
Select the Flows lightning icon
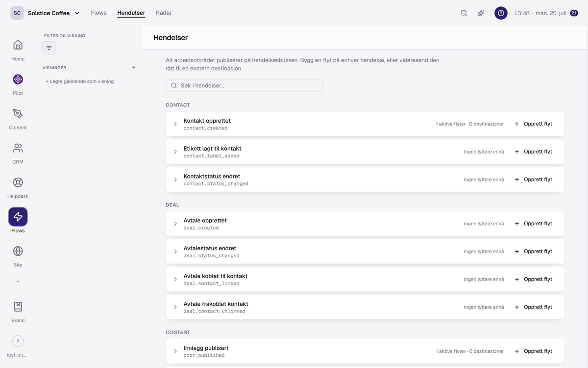point(18,216)
